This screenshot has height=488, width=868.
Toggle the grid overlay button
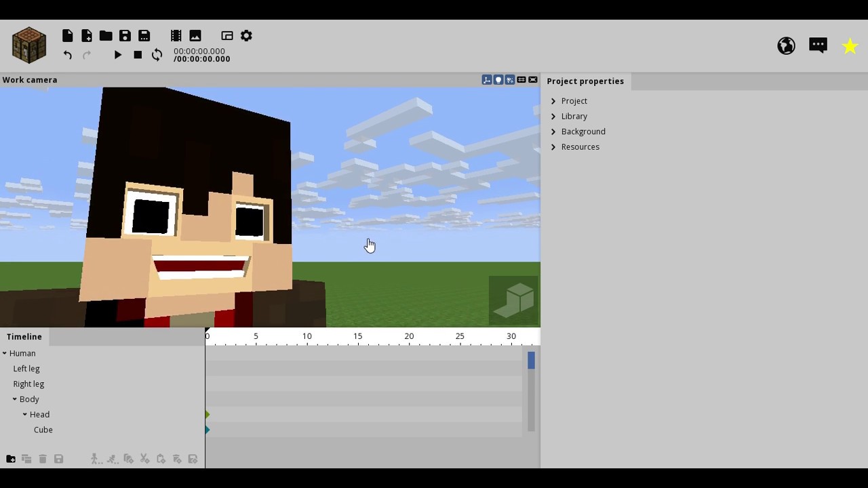[x=521, y=80]
